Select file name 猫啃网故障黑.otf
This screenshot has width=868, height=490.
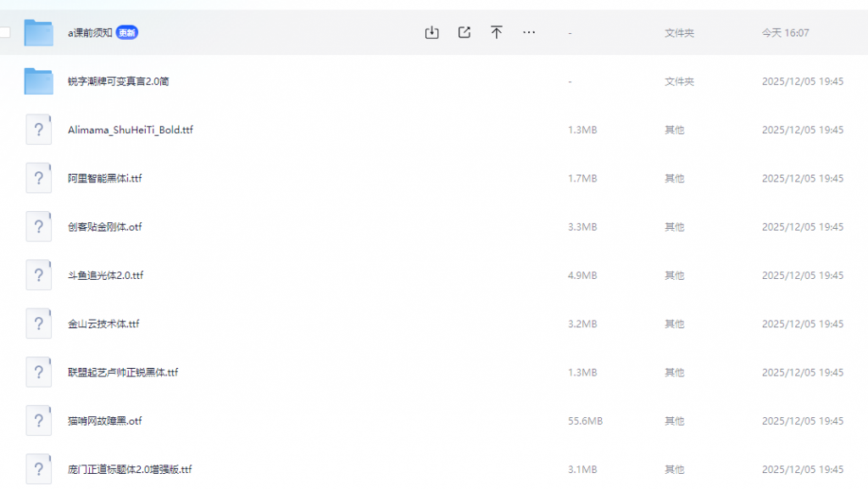tap(104, 421)
